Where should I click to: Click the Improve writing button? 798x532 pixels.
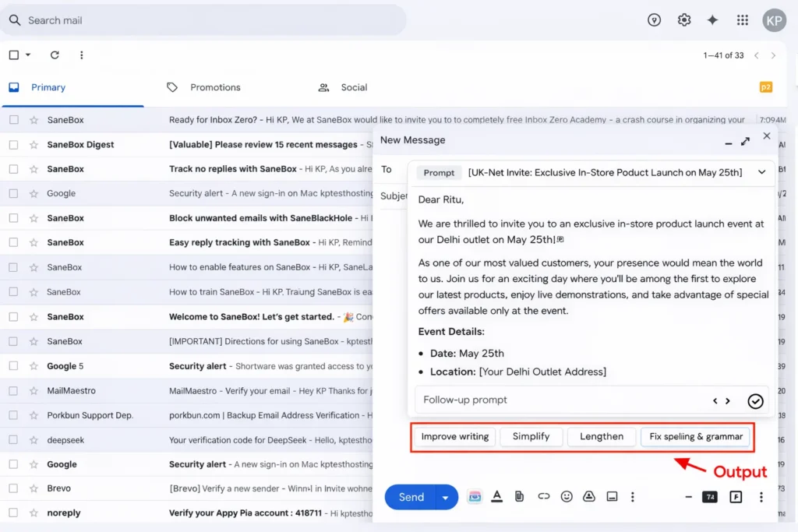455,436
